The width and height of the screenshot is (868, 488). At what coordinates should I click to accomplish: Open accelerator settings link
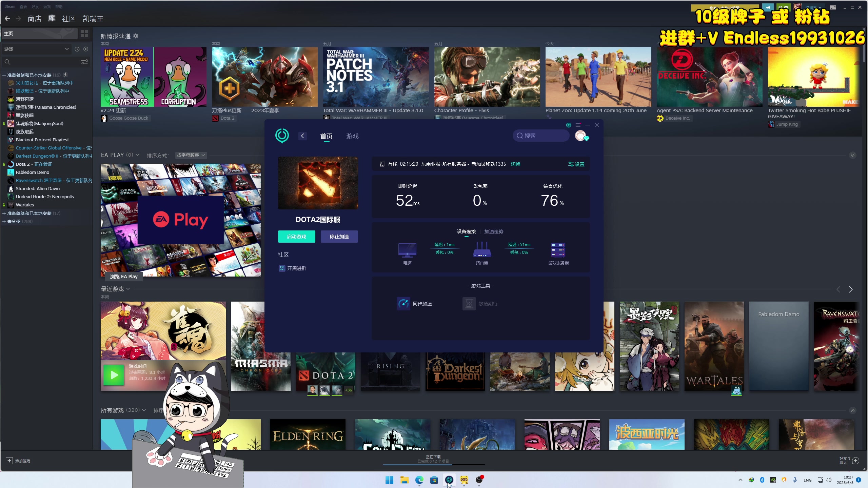(576, 164)
